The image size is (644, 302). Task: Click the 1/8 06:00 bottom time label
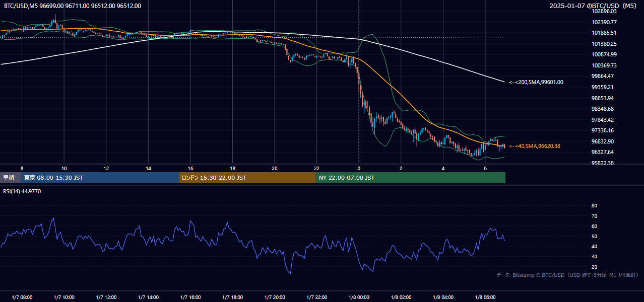point(485,297)
